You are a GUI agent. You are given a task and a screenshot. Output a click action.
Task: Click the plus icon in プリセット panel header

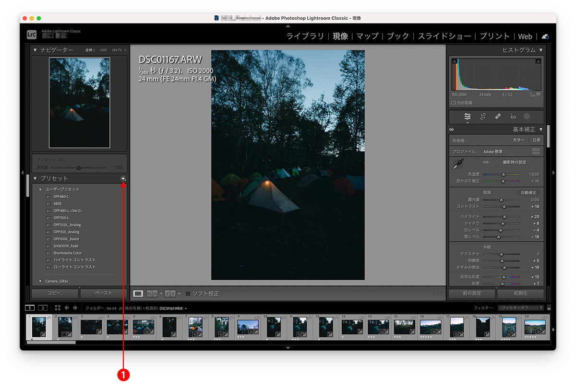point(123,178)
